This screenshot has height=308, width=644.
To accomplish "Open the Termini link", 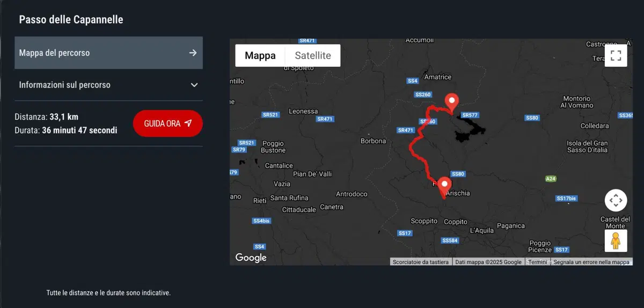I will tap(537, 262).
